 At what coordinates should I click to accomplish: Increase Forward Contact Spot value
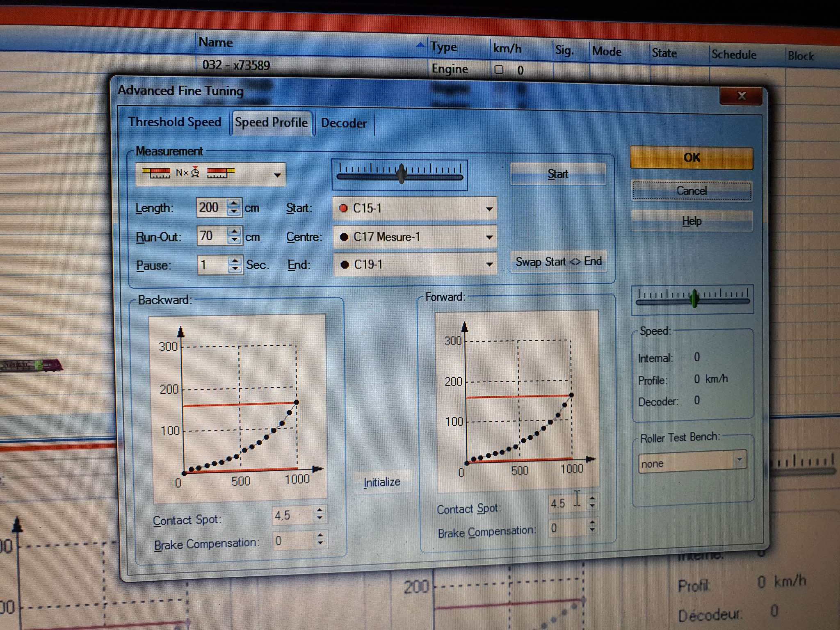click(592, 498)
